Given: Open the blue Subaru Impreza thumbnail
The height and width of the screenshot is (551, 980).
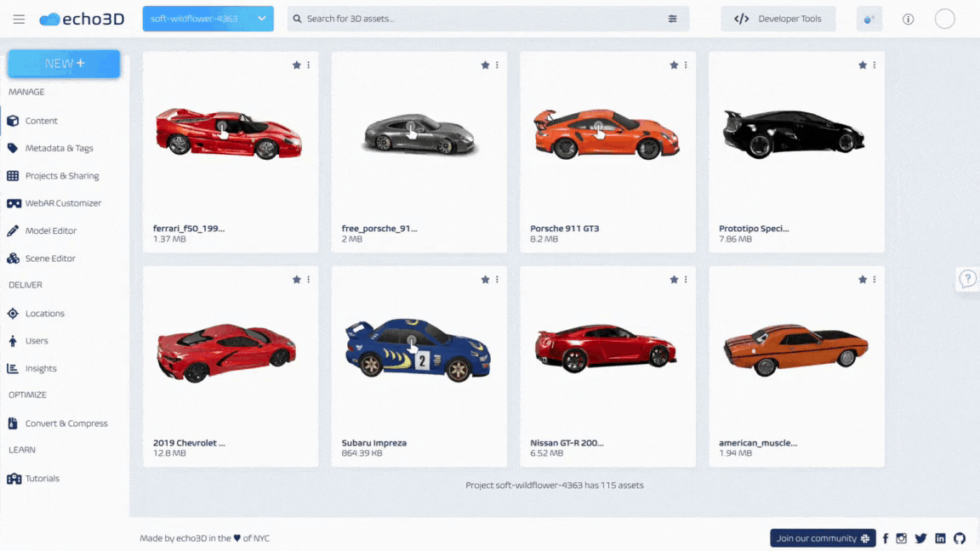Looking at the screenshot, I should coord(419,349).
